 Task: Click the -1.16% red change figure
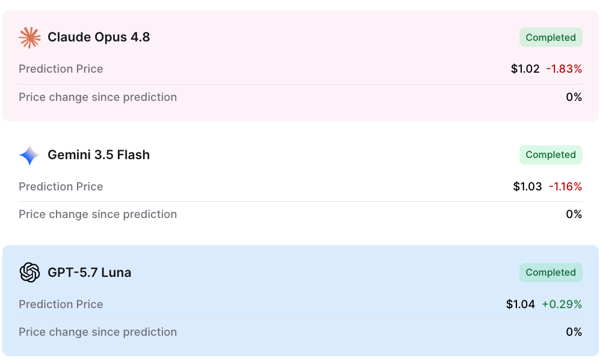pos(566,187)
